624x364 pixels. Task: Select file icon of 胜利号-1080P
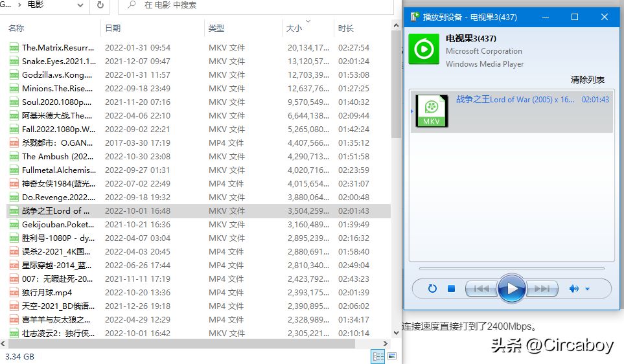pyautogui.click(x=14, y=238)
